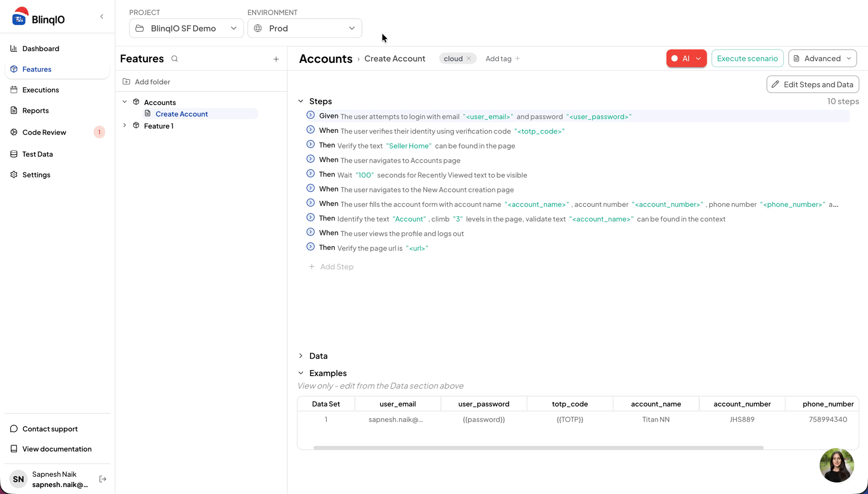
Task: Click the Examples table horizontal scrollbar
Action: [538, 448]
